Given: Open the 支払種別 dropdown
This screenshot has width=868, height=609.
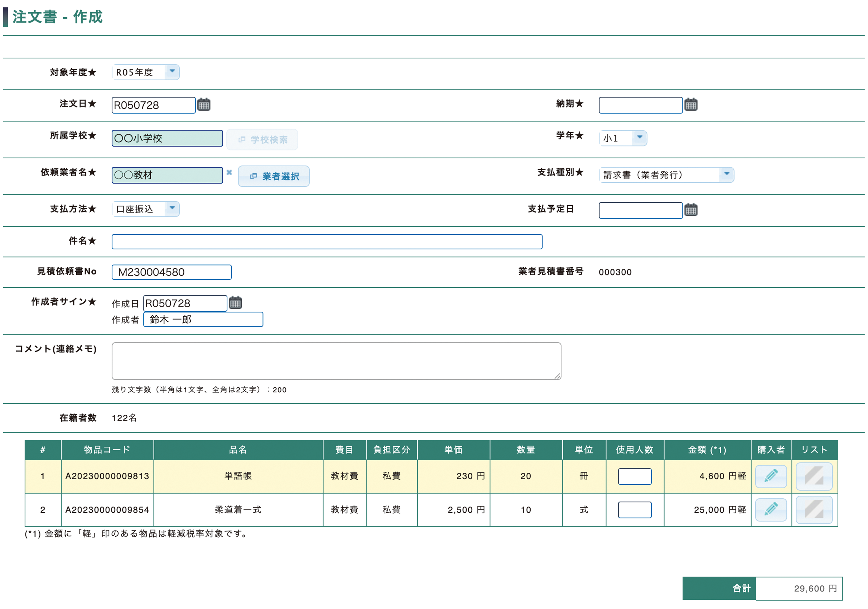Looking at the screenshot, I should point(726,175).
